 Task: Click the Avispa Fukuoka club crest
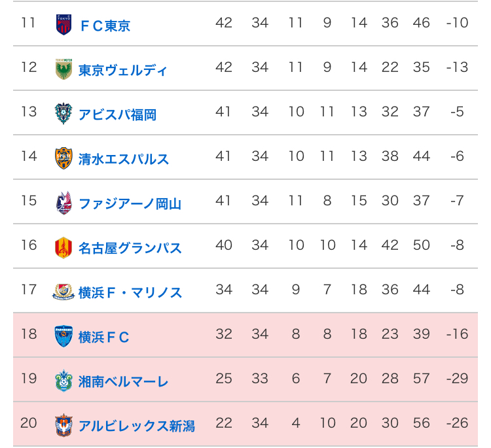pyautogui.click(x=64, y=114)
